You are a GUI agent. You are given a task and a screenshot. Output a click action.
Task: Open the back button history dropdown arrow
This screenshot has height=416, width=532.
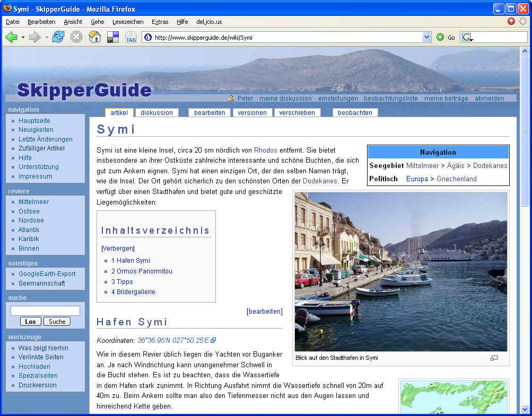coord(23,37)
